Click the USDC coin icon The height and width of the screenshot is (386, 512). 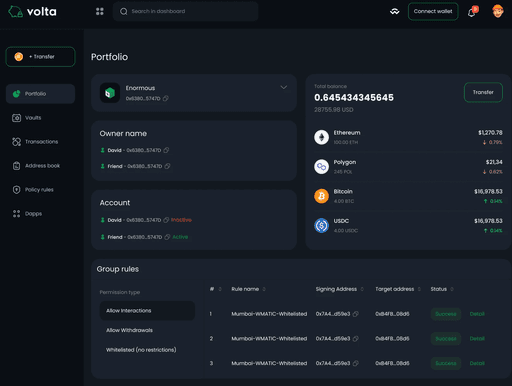point(321,225)
